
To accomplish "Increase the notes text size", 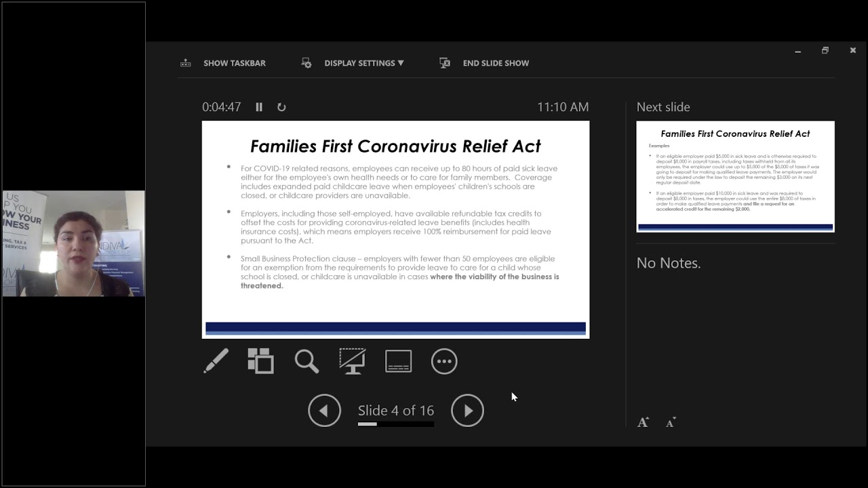I will (x=643, y=422).
